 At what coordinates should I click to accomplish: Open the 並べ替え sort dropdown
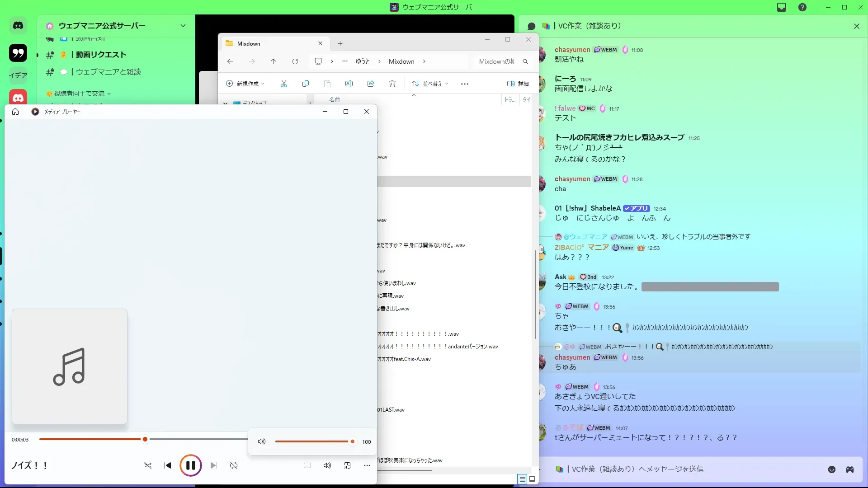pyautogui.click(x=430, y=84)
